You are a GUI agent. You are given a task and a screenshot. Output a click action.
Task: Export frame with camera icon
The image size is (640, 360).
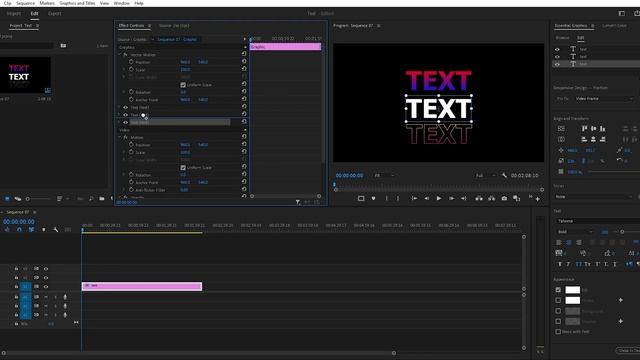point(504,198)
